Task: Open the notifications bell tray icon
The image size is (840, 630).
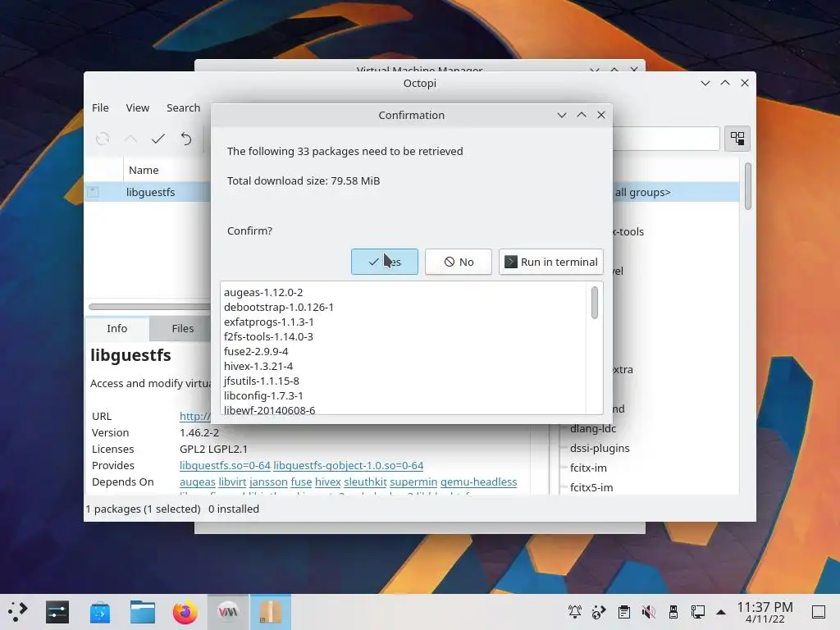Action: (575, 611)
